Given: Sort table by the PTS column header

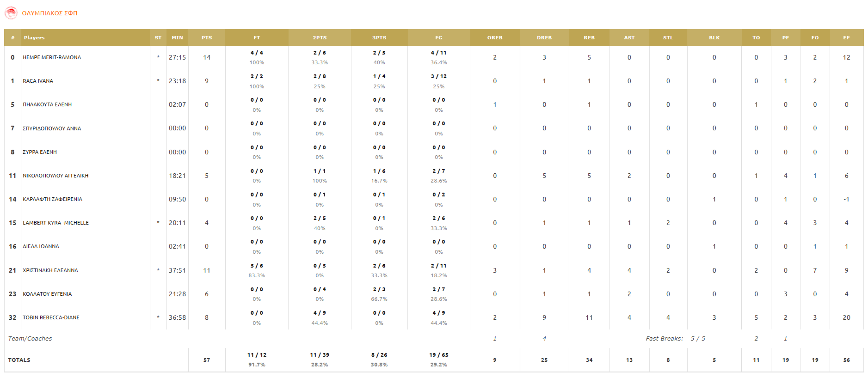Looking at the screenshot, I should coord(207,38).
